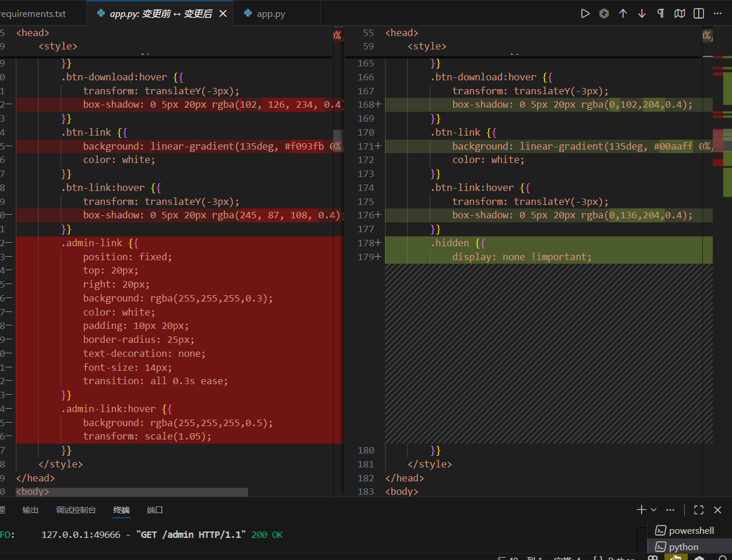Open the plain app.py editor tab
The image size is (732, 560).
coord(271,13)
